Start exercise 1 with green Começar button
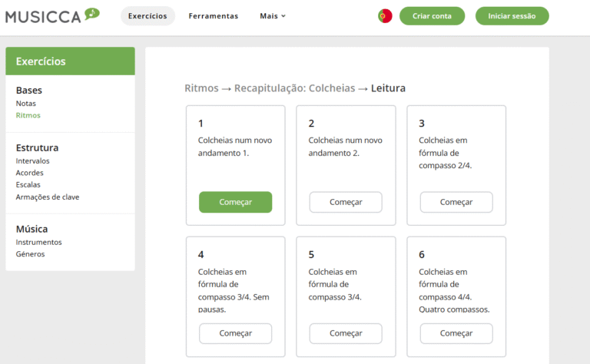Screen dimensions: 590x364 pos(235,202)
